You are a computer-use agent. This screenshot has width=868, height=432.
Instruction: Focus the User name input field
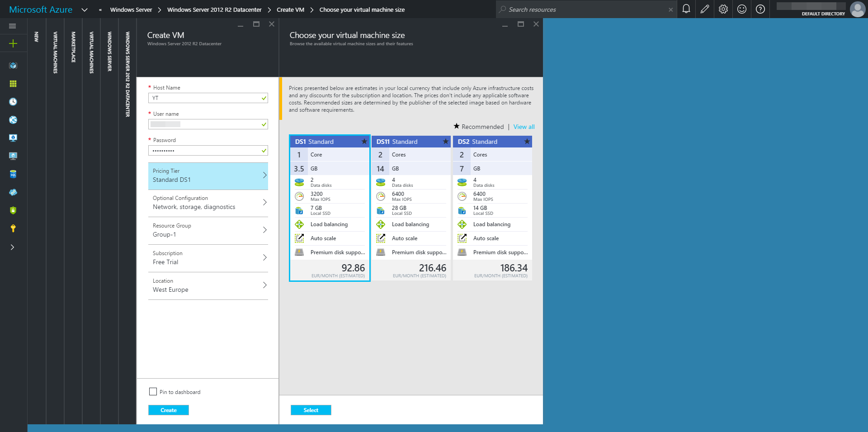click(x=208, y=124)
